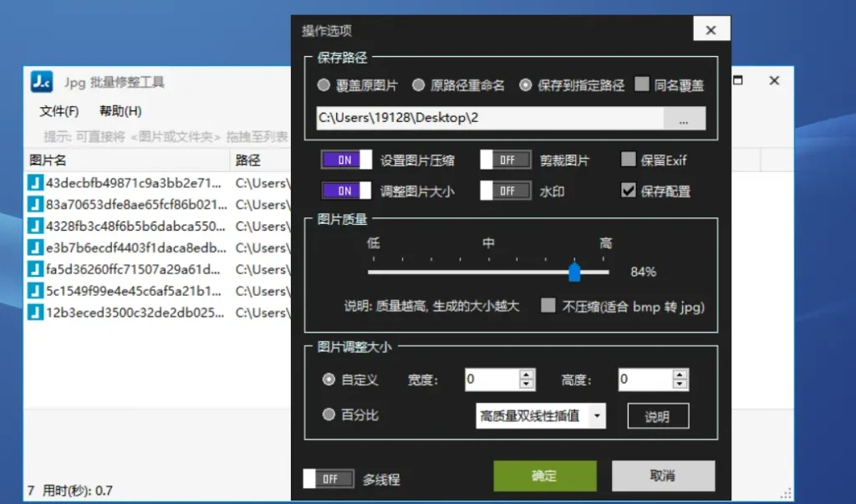Toggle the 设置图片压缩 switch
Screen dimensions: 856x504
pyautogui.click(x=346, y=160)
